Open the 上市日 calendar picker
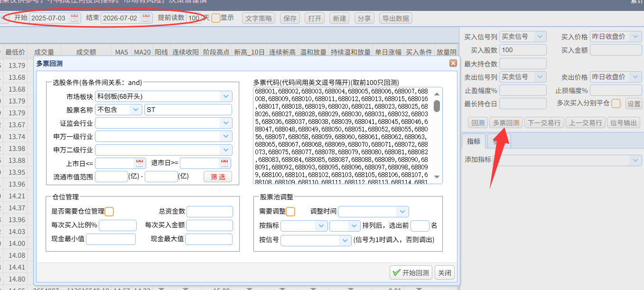Image resolution: width=644 pixels, height=290 pixels. [140, 163]
